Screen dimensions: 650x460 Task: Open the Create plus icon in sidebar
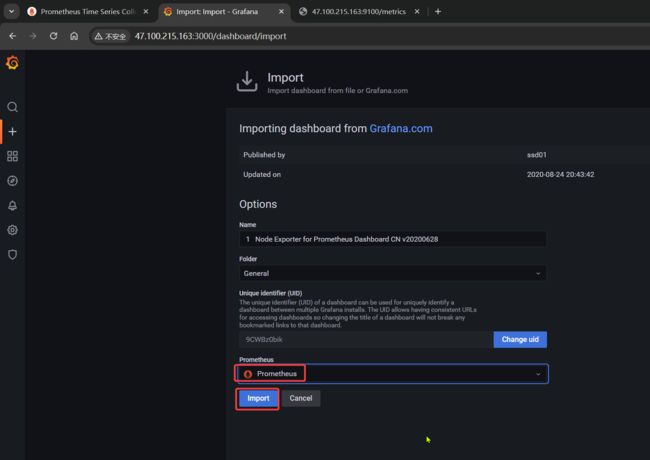(x=12, y=132)
